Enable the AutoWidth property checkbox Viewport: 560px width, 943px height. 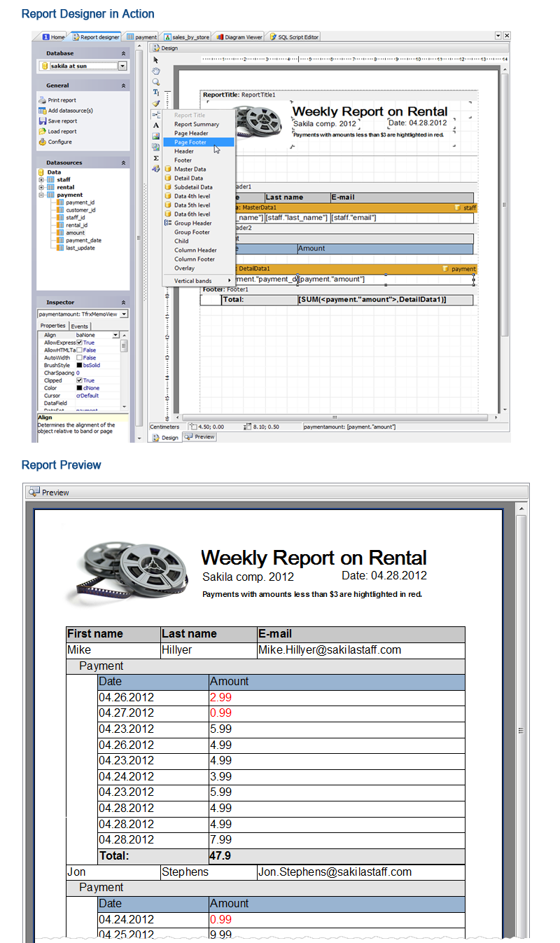tap(79, 357)
